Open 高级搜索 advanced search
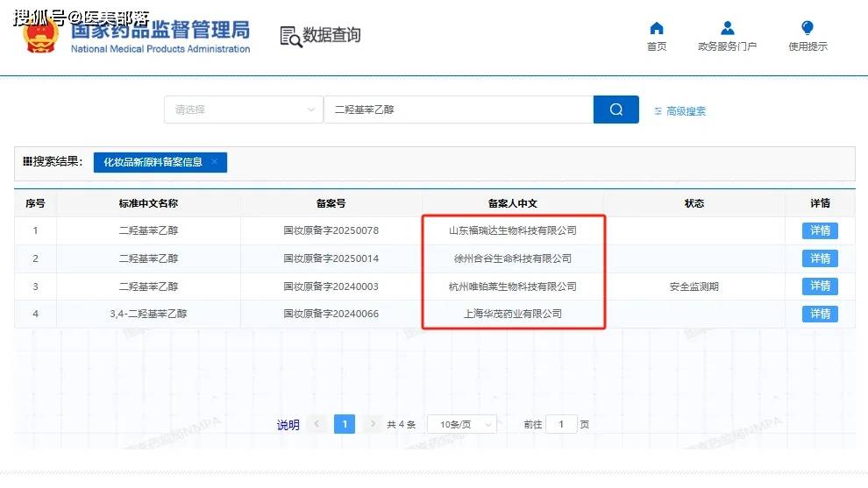868x488 pixels. point(679,111)
